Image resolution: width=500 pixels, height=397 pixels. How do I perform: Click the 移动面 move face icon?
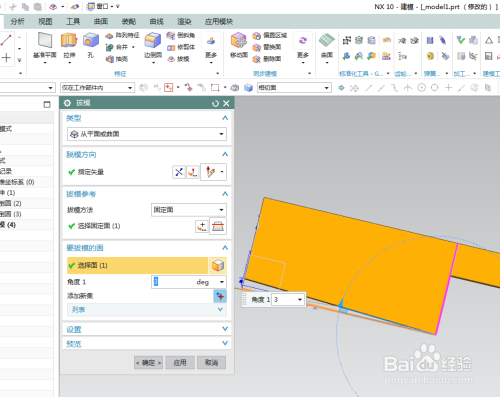[x=239, y=41]
